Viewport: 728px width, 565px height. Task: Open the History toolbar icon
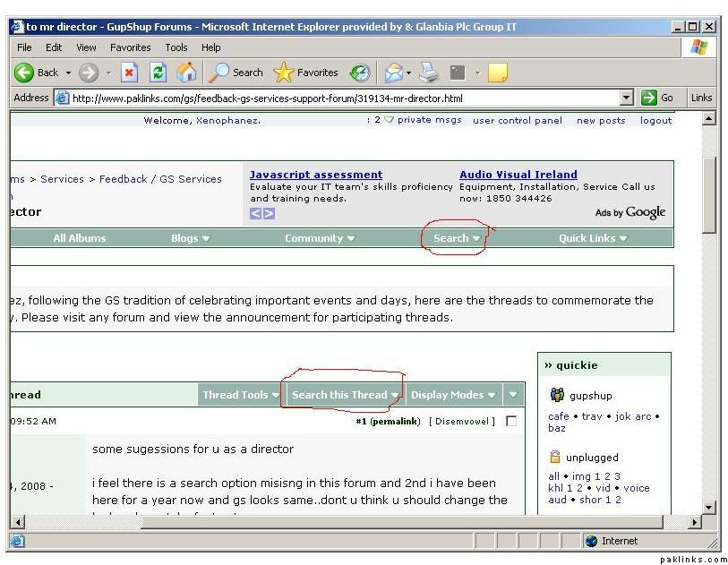pos(360,73)
